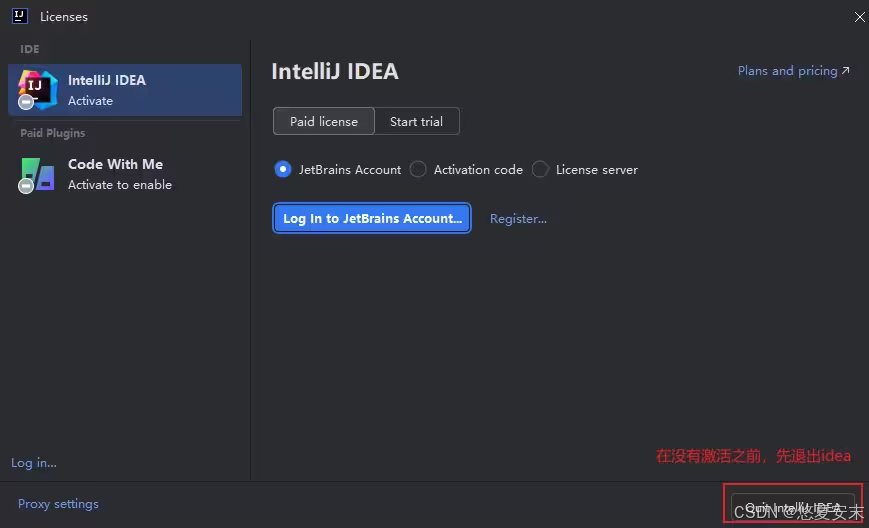Click the Log in... link in the sidebar
This screenshot has width=869, height=528.
click(x=34, y=463)
